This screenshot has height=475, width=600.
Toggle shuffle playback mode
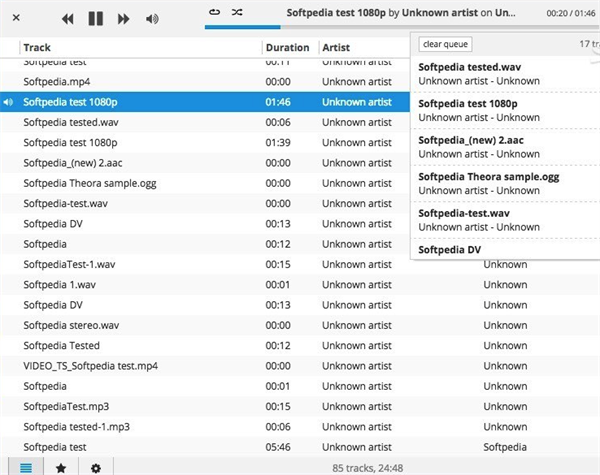pos(237,12)
